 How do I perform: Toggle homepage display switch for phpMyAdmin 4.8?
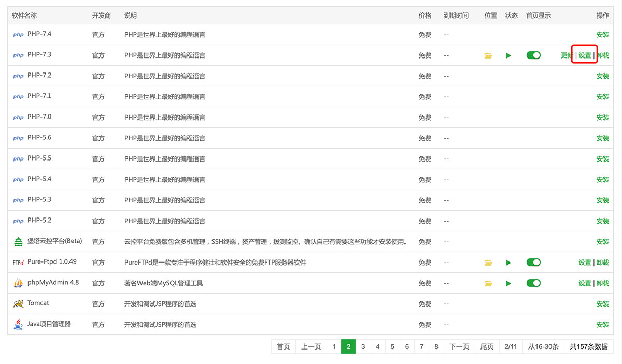(533, 283)
